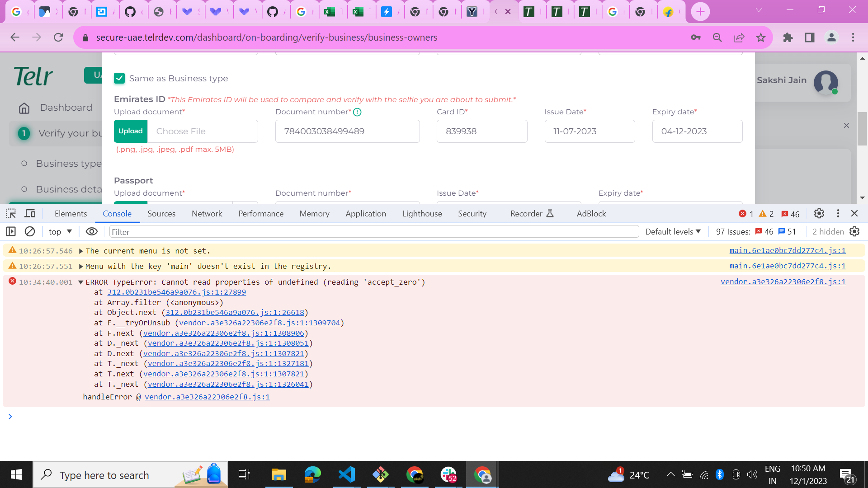Open the Lighthouse tab
Viewport: 868px width, 488px height.
[422, 213]
